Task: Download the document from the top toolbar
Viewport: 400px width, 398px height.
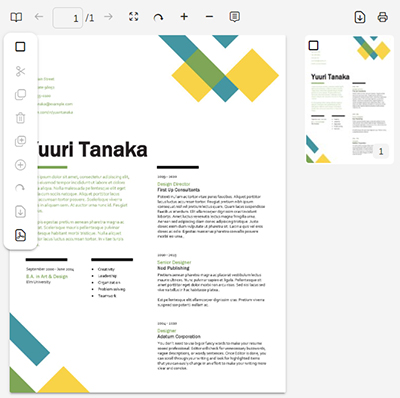Action: 360,17
